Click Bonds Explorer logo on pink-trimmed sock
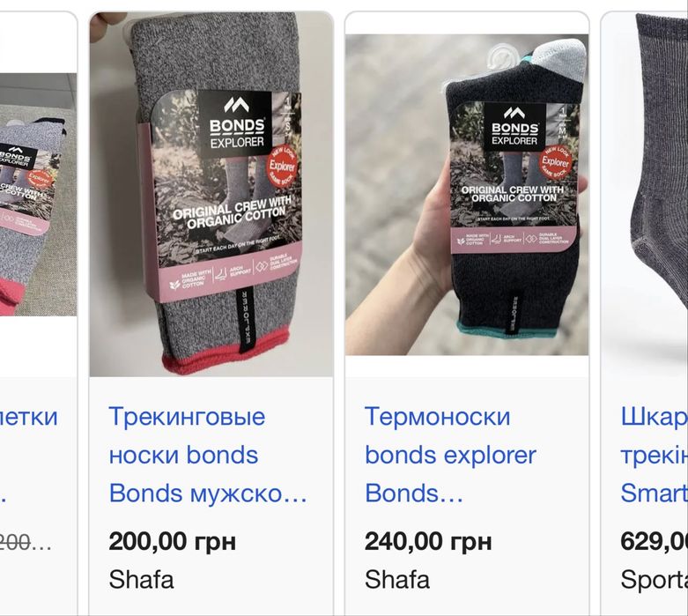 tap(236, 123)
